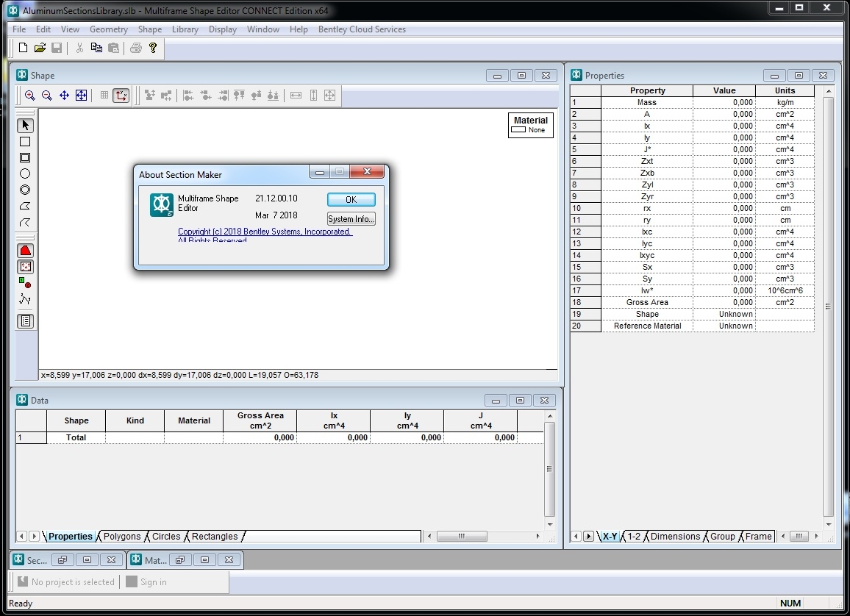This screenshot has height=616, width=850.
Task: Switch to the Polygons tab in Data window
Action: pos(122,537)
